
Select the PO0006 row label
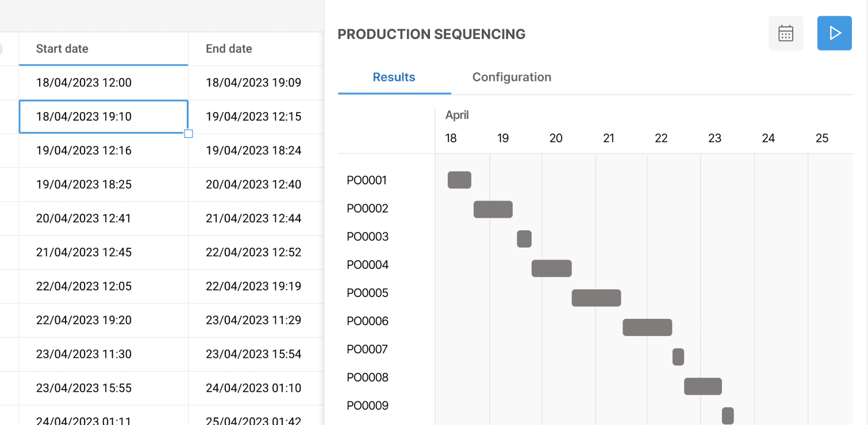click(368, 321)
